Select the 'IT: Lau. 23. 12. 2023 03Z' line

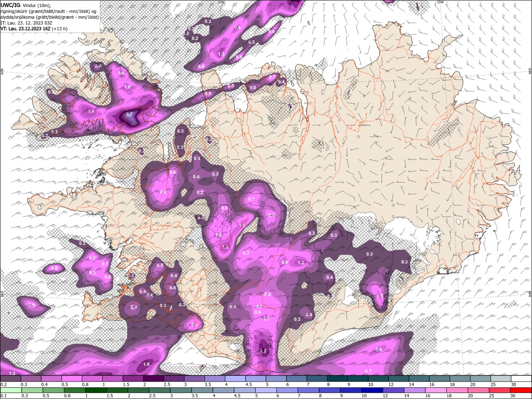click(26, 23)
